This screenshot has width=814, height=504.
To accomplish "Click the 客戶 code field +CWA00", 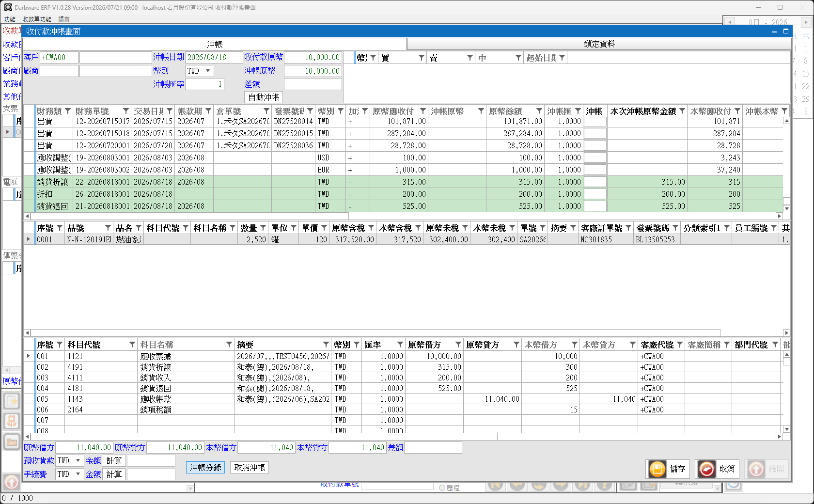I will (59, 57).
